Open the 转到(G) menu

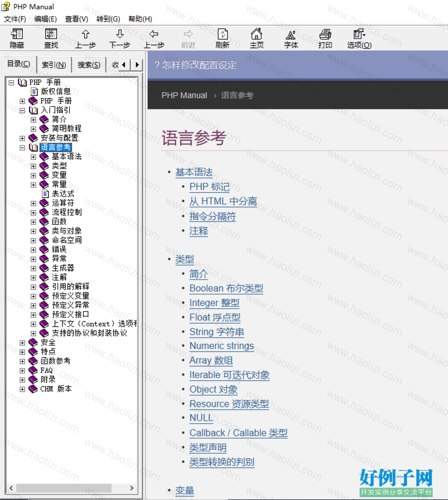coord(108,19)
